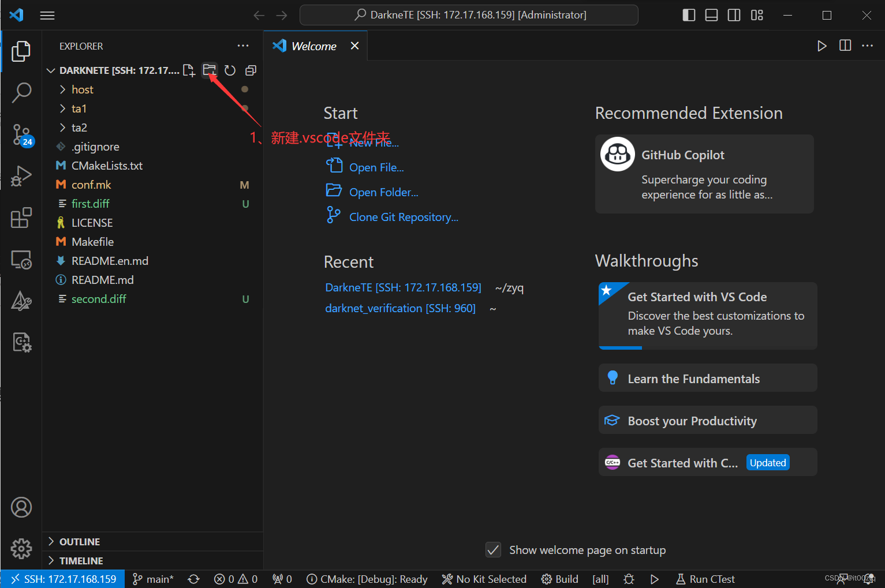The height and width of the screenshot is (588, 885).
Task: Open README.en.md file
Action: 152,261
